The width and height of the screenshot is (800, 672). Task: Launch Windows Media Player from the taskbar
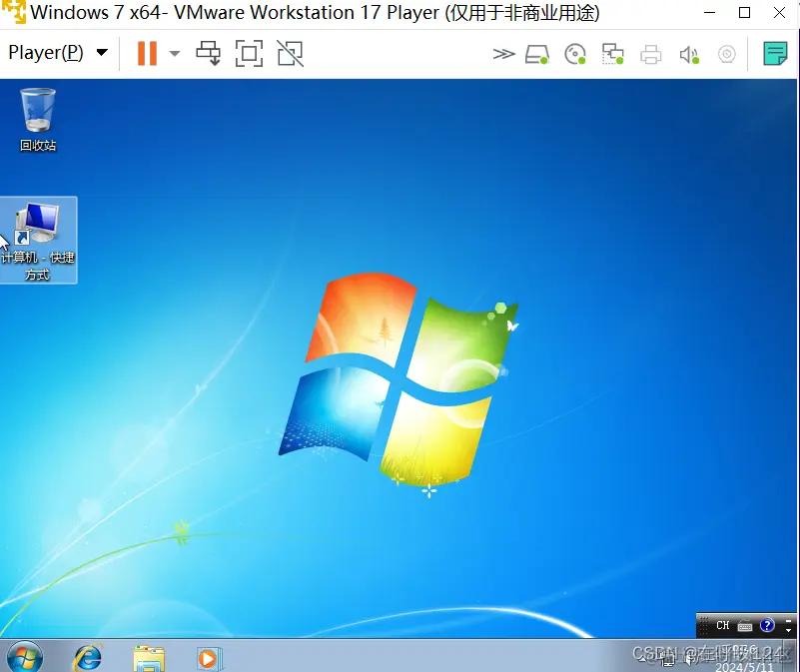click(209, 659)
